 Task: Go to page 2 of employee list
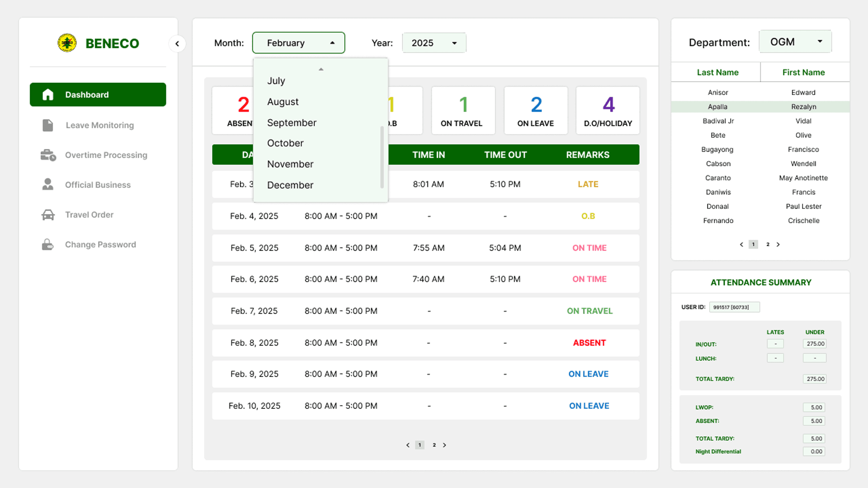tap(768, 244)
